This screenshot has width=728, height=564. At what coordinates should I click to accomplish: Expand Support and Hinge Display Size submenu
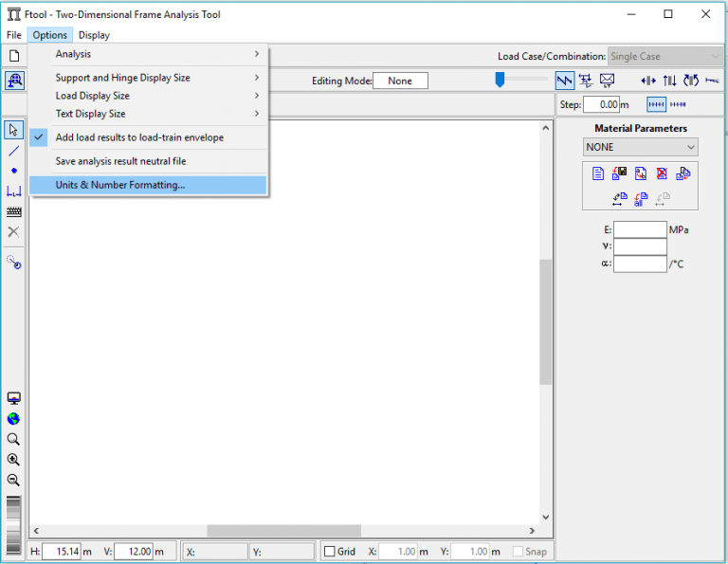pos(148,78)
